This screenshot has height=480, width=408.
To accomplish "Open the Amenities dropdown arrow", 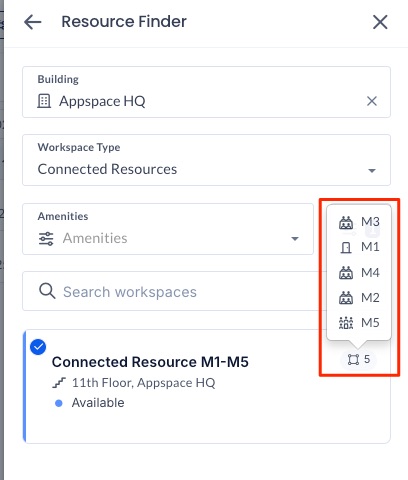I will pos(295,239).
